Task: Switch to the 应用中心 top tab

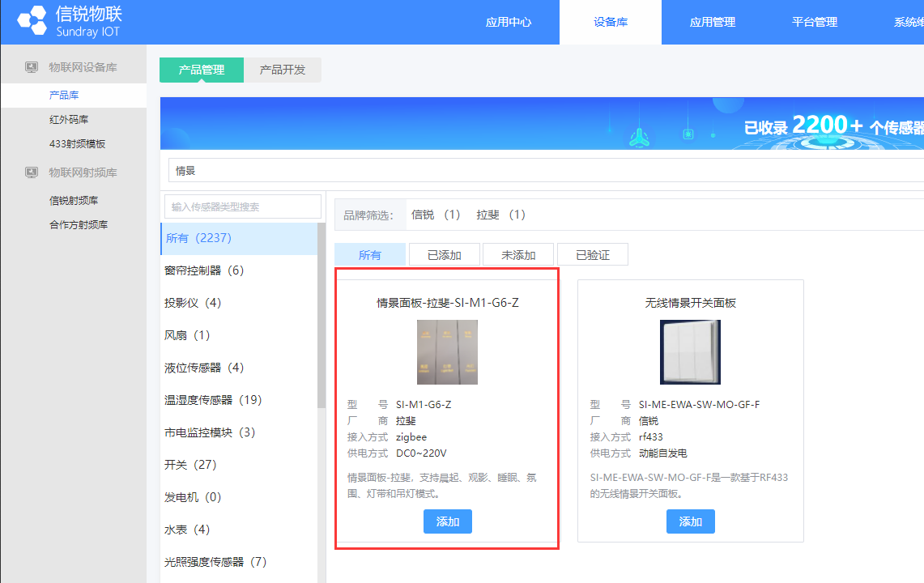Action: 508,22
